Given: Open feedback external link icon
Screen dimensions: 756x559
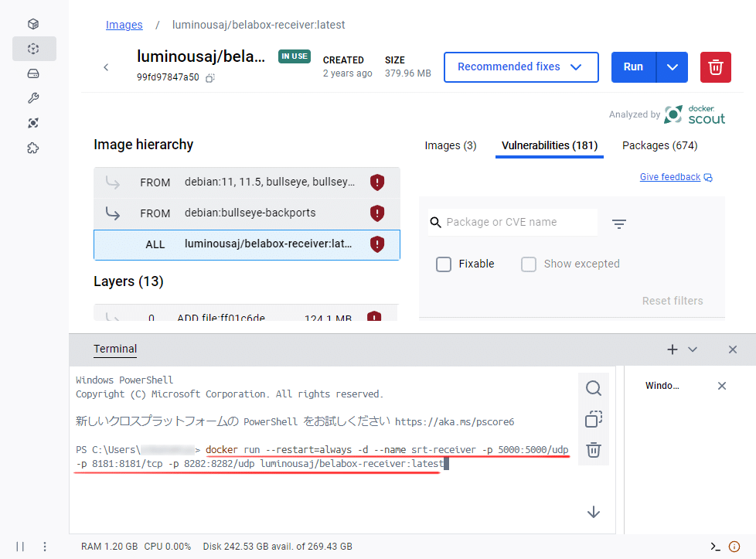Looking at the screenshot, I should 708,178.
